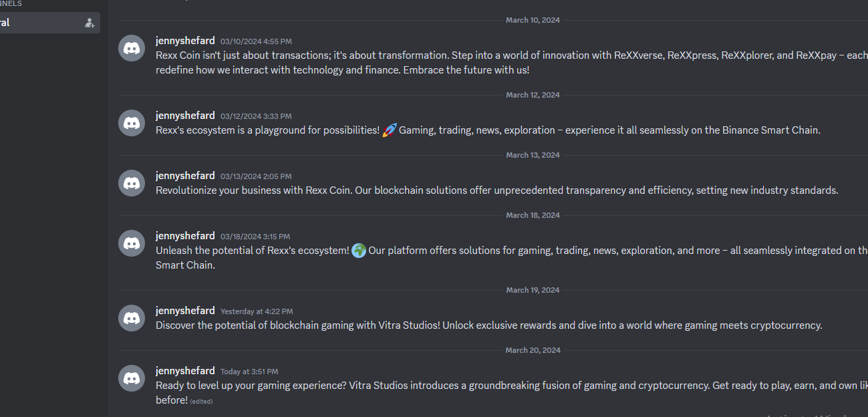The width and height of the screenshot is (868, 417).
Task: Click the (edited) label on the last message
Action: click(x=201, y=402)
